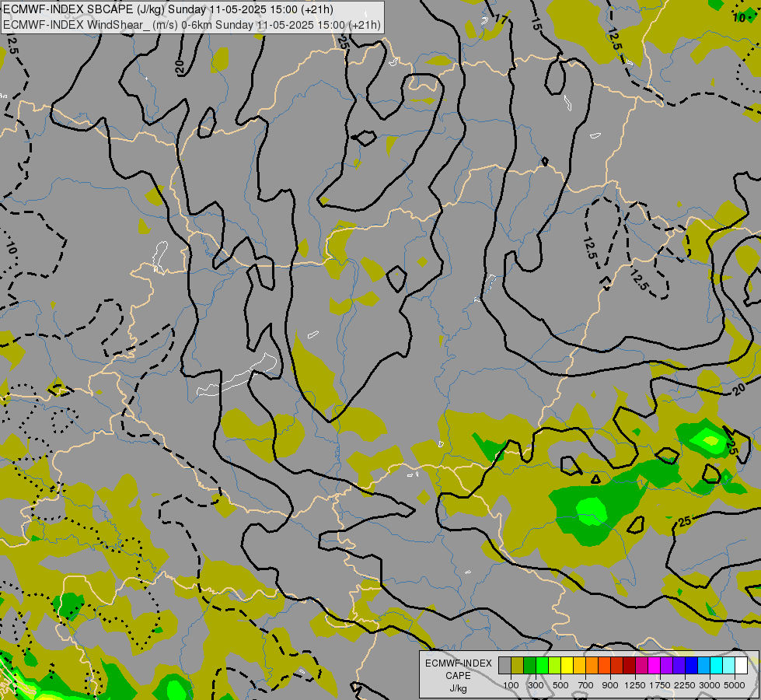Pick the pure yellow legend swatch
Screen dimensions: 761x700
tap(567, 665)
